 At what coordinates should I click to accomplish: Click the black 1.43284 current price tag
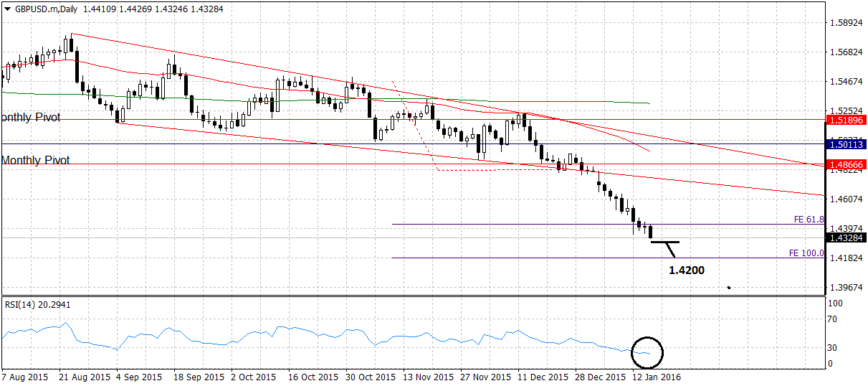846,237
